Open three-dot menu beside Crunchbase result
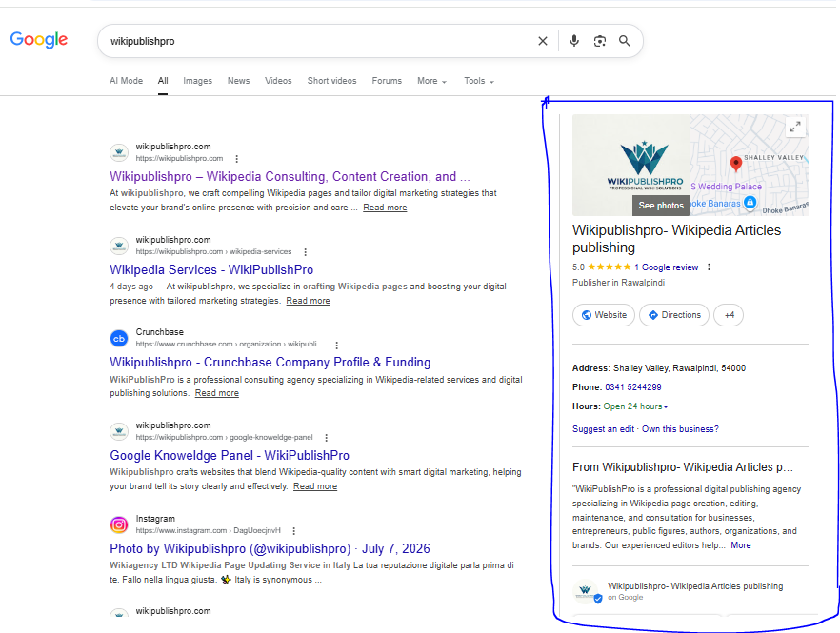The image size is (840, 633). click(336, 345)
